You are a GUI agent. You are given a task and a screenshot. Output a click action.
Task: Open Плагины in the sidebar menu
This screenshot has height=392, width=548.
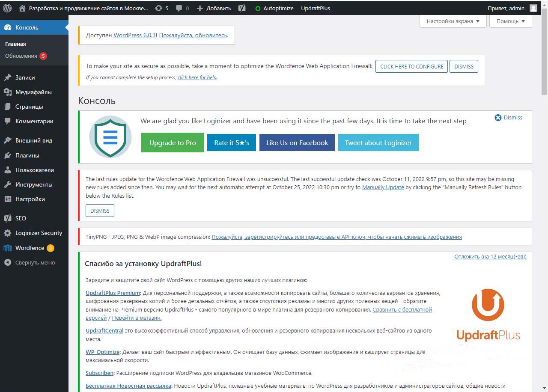coord(27,155)
